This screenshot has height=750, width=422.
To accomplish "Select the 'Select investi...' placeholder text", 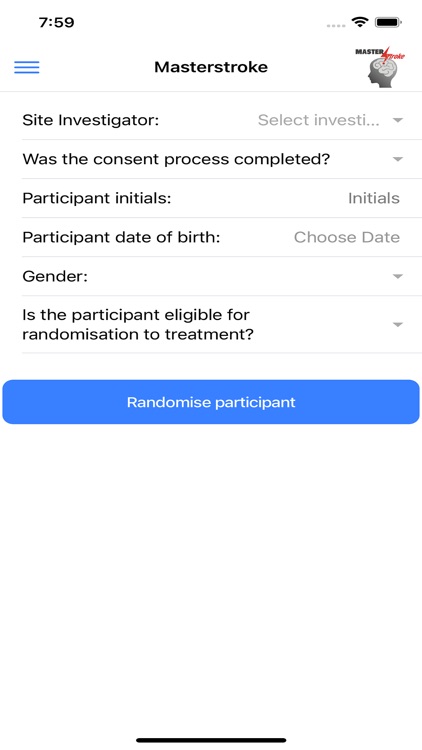I will tap(319, 120).
